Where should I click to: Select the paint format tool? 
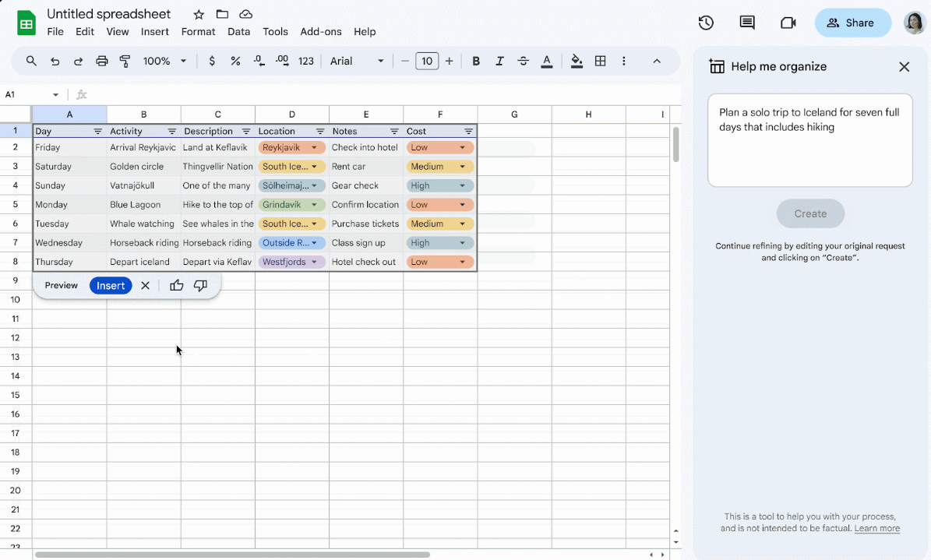tap(125, 61)
